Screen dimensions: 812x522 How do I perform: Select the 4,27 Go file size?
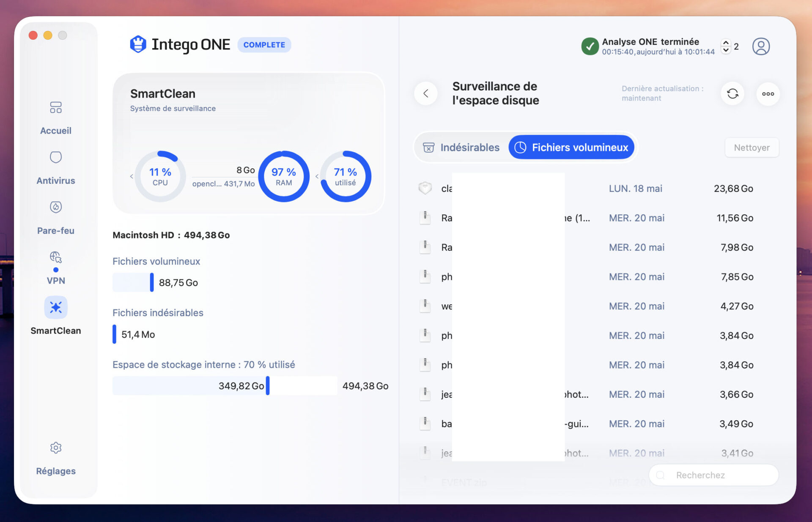737,306
